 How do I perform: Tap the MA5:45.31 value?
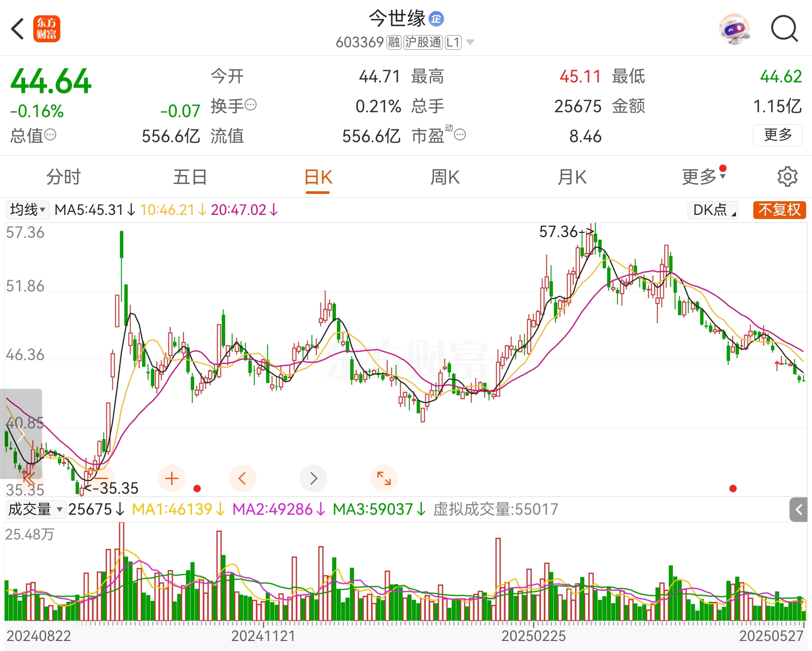pos(94,210)
